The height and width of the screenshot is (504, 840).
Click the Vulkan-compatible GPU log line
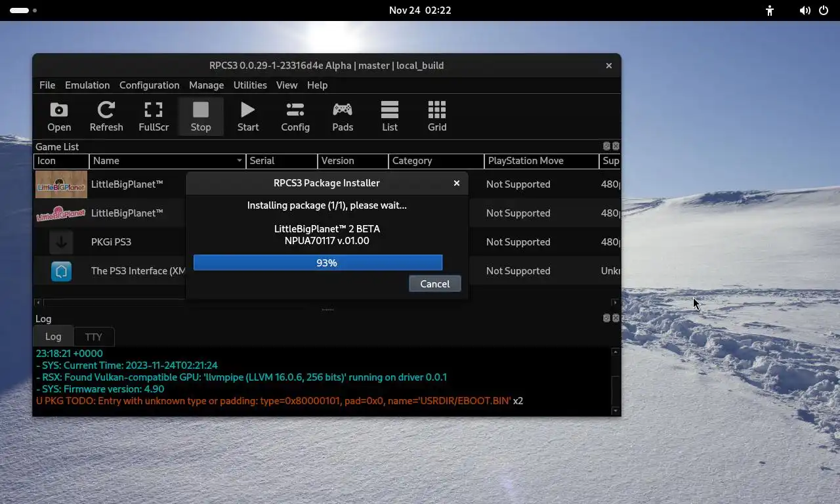click(x=241, y=377)
